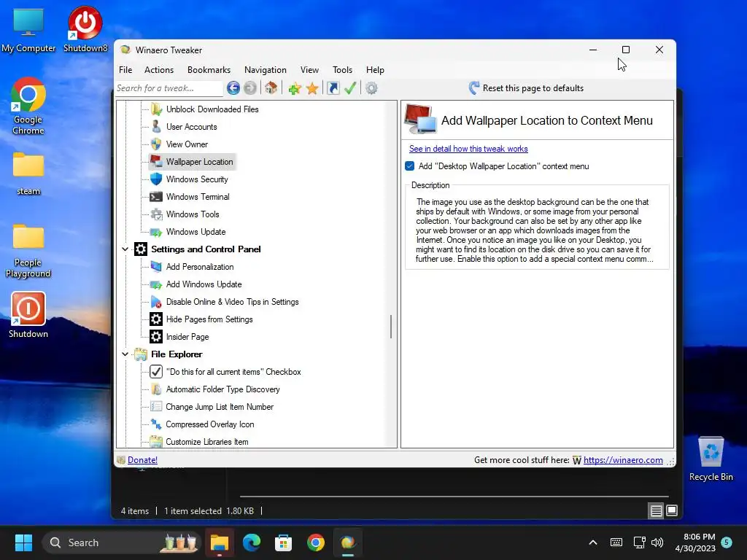The image size is (747, 560).
Task: Open "See in detail how this tweak works" link
Action: coord(468,149)
